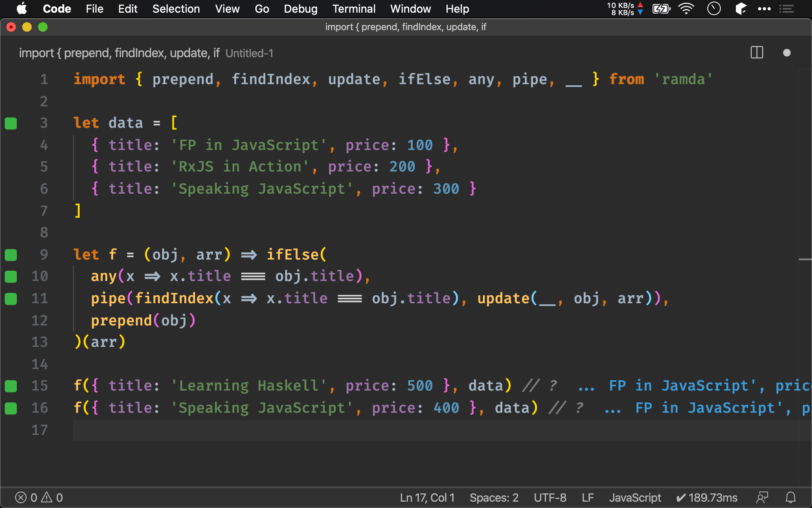Click 'prepend' on line 12

coord(121,320)
